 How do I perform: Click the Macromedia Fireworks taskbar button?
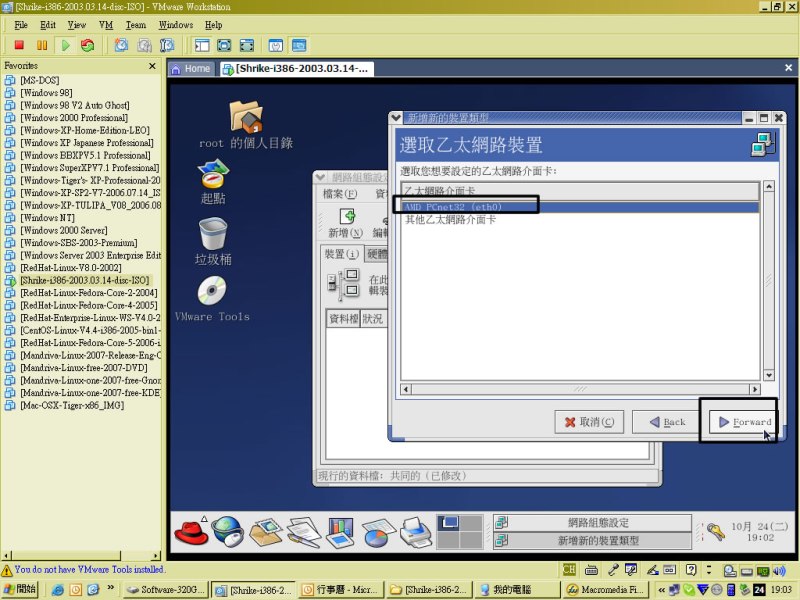click(605, 590)
